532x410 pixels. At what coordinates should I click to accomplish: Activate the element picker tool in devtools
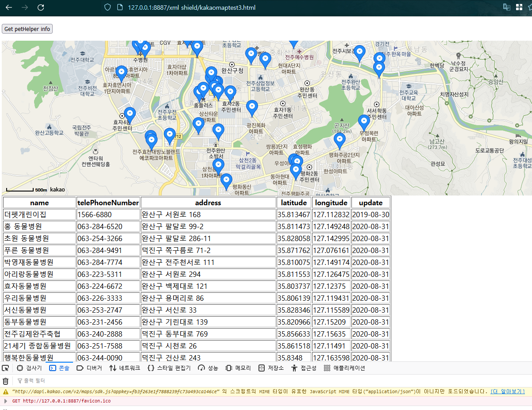tap(6, 368)
